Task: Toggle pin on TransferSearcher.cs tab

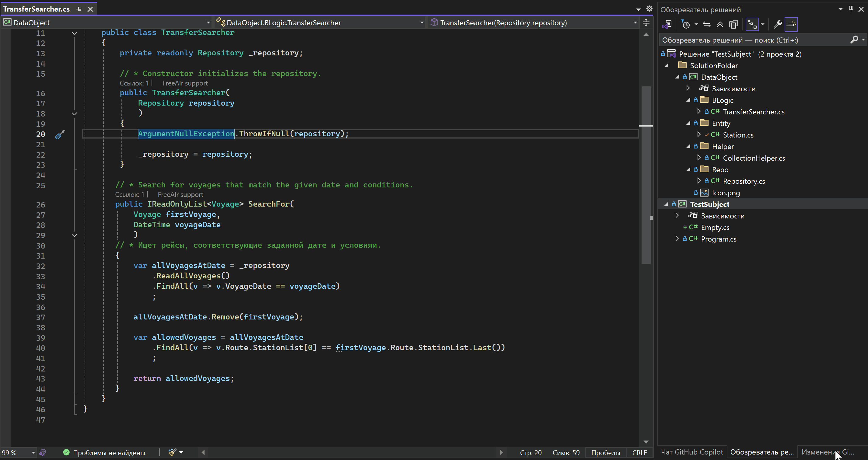Action: click(x=79, y=9)
